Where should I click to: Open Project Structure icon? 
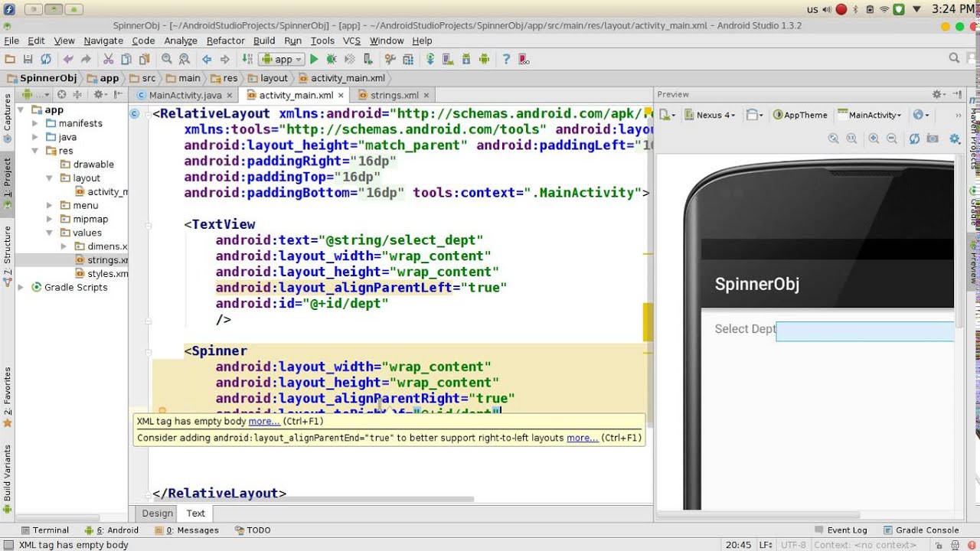click(x=408, y=59)
